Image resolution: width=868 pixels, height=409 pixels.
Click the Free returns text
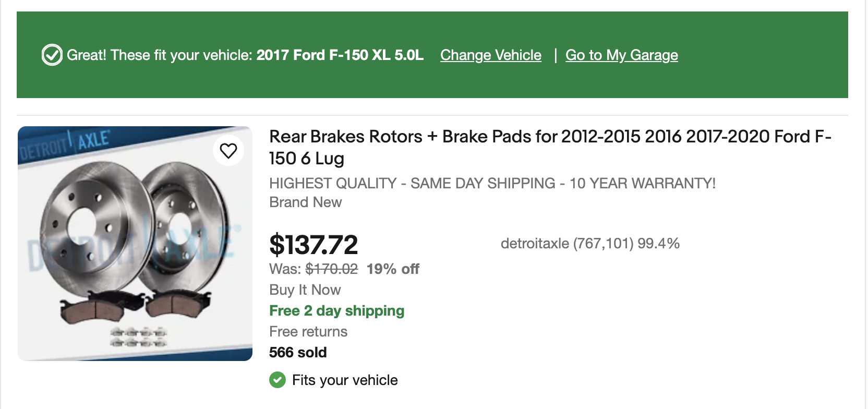308,332
